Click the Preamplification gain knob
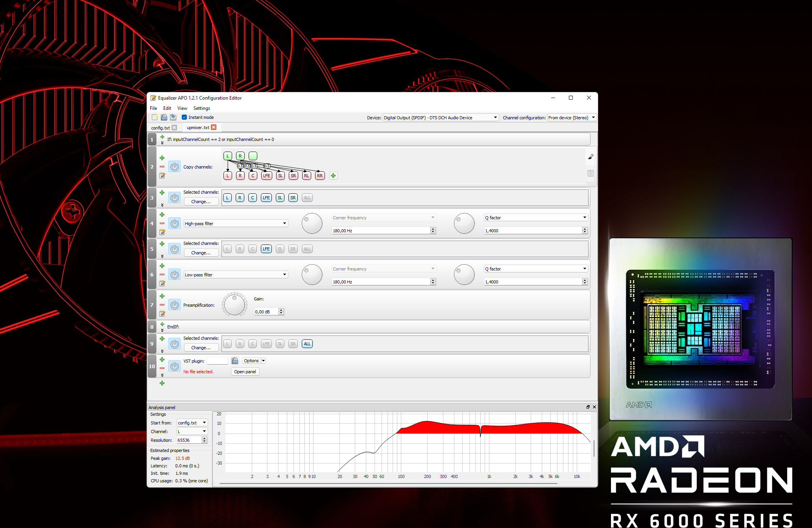812x528 pixels. pyautogui.click(x=234, y=304)
